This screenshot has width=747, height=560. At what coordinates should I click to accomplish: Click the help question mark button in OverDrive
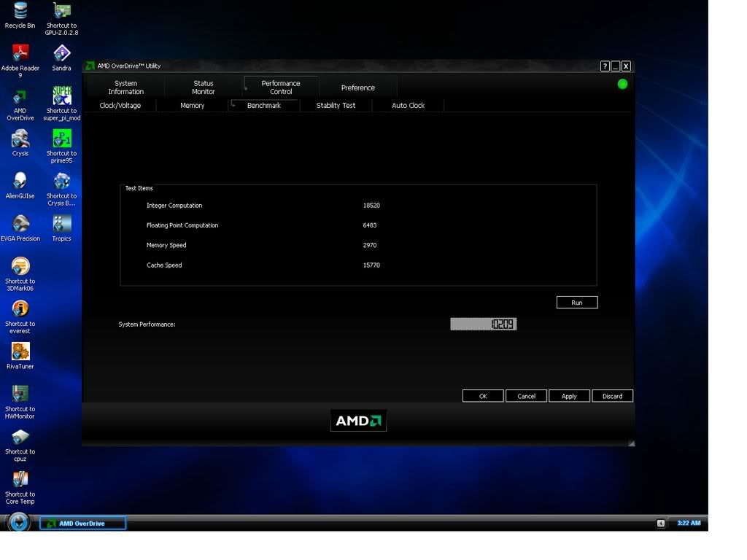605,66
